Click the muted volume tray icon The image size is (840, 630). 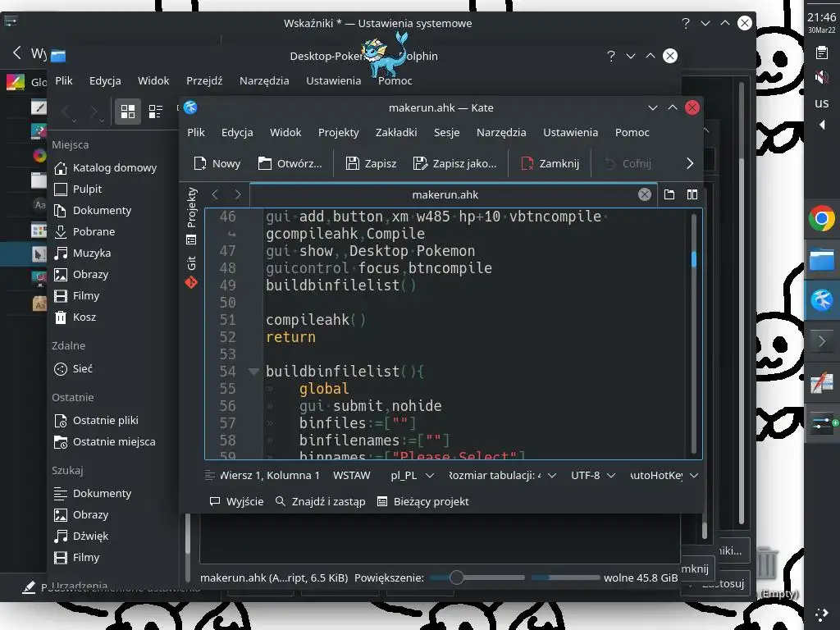point(822,77)
